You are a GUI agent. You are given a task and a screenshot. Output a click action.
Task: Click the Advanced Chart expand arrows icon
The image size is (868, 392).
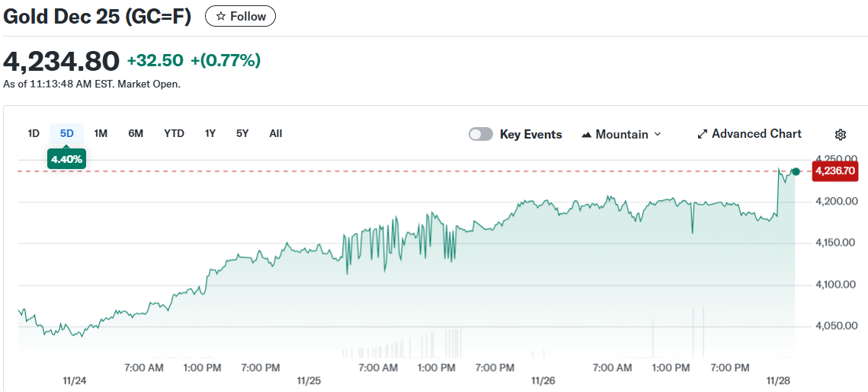click(x=702, y=135)
